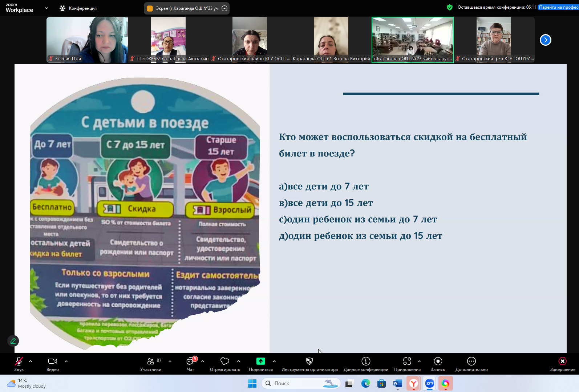The width and height of the screenshot is (579, 392).
Task: Click the green Поделиться share icon
Action: [261, 362]
